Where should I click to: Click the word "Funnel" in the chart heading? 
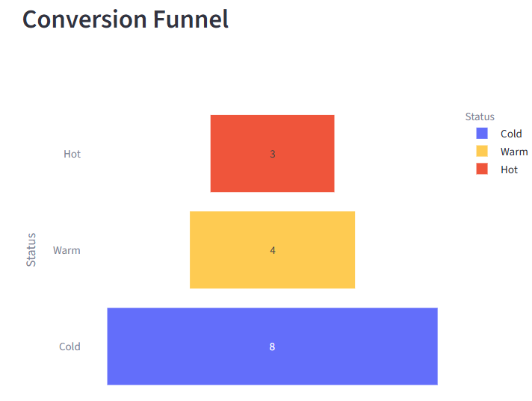point(191,19)
